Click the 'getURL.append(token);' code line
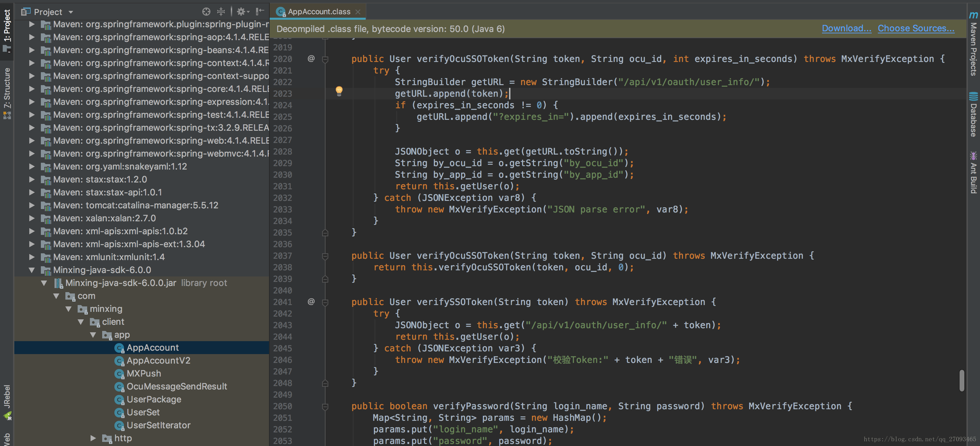The height and width of the screenshot is (446, 980). 452,94
